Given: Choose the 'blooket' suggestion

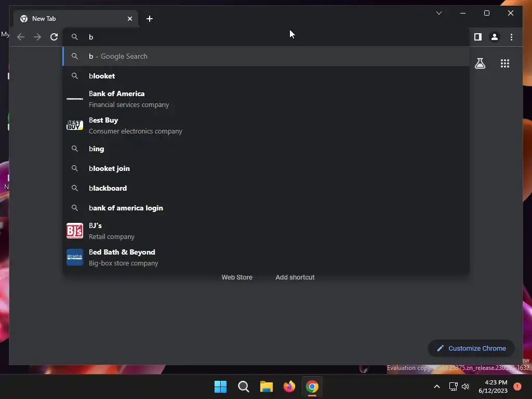Looking at the screenshot, I should point(267,76).
